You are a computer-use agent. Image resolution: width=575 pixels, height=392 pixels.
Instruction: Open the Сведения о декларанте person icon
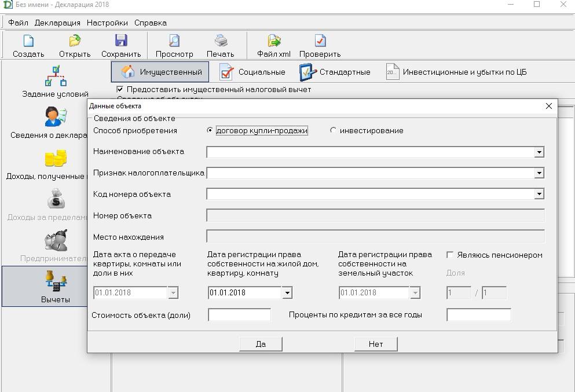coord(56,116)
